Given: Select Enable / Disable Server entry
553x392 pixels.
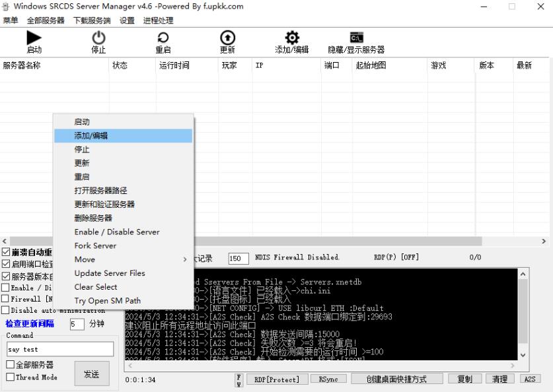Looking at the screenshot, I should click(123, 232).
